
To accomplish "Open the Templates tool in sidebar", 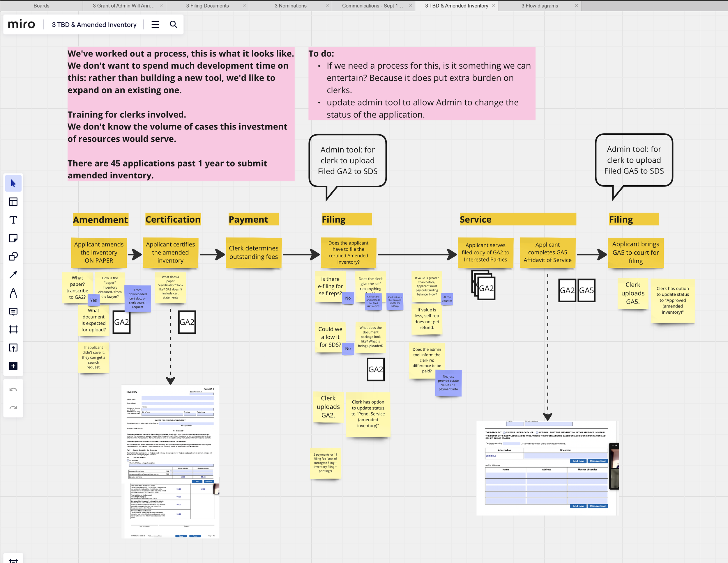I will (13, 202).
